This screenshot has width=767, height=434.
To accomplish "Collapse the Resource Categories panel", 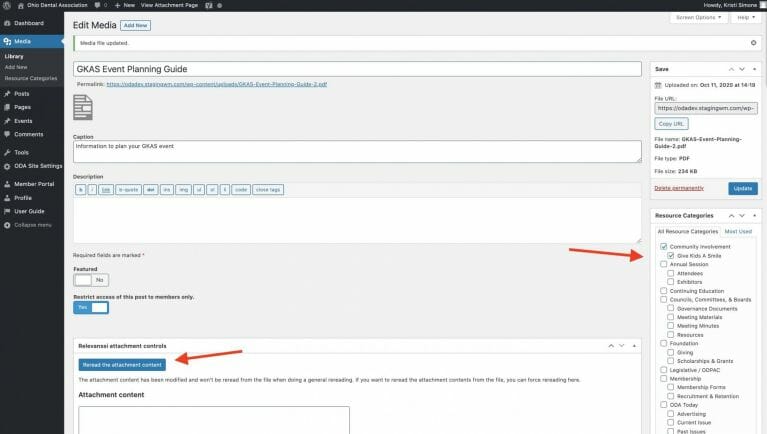I will pyautogui.click(x=754, y=216).
